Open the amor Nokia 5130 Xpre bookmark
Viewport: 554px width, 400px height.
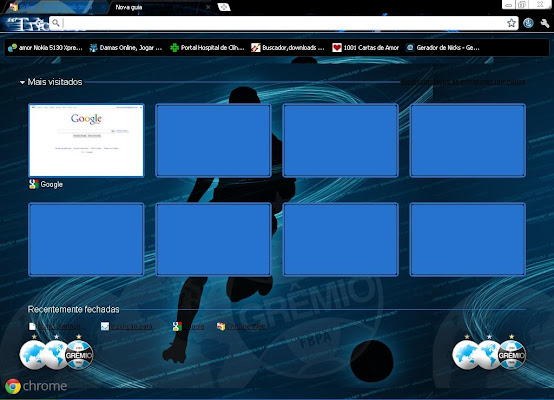coord(45,48)
